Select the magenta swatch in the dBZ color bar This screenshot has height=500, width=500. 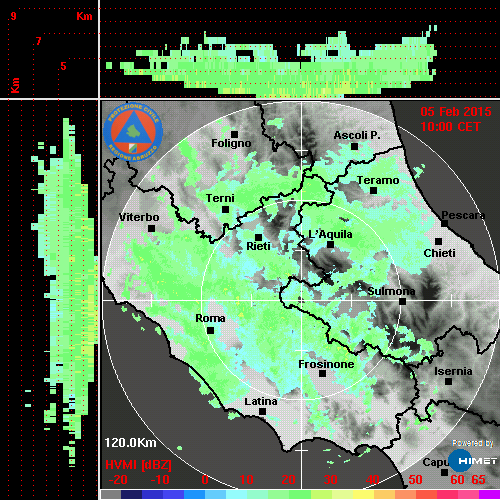(x=489, y=495)
